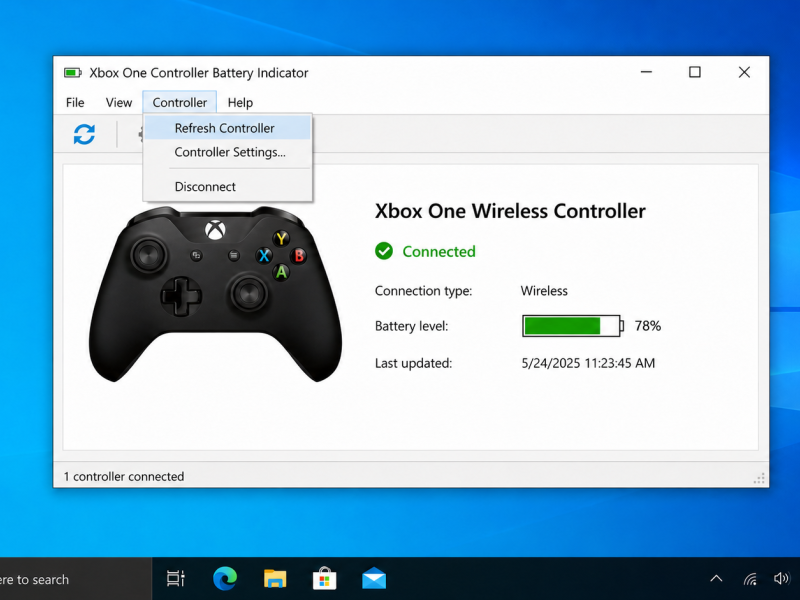
Task: Open Microsoft Store from the taskbar
Action: click(324, 579)
